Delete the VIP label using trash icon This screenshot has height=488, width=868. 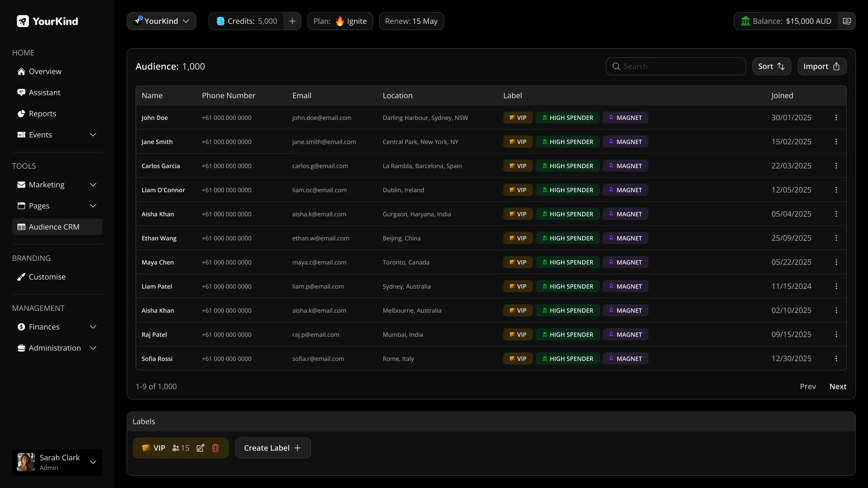coord(216,448)
